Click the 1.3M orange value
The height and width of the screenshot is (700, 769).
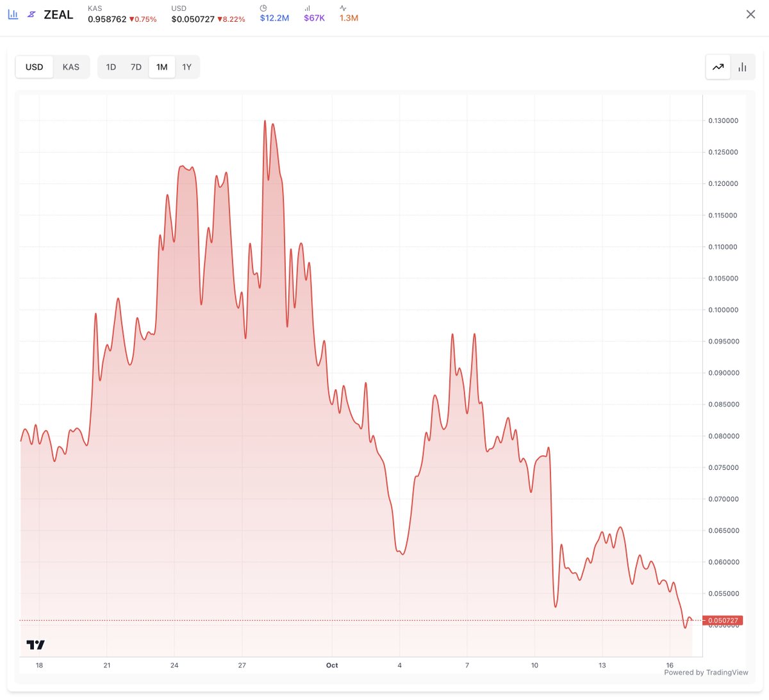349,18
